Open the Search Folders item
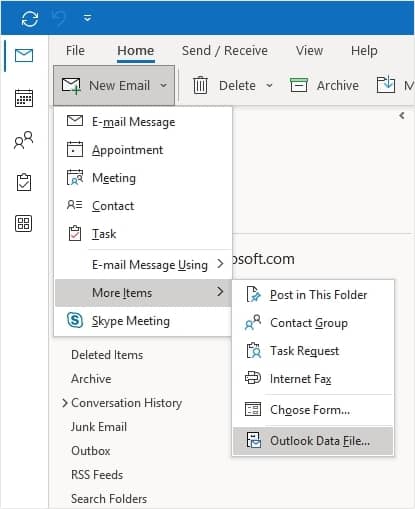The image size is (415, 509). point(109,499)
